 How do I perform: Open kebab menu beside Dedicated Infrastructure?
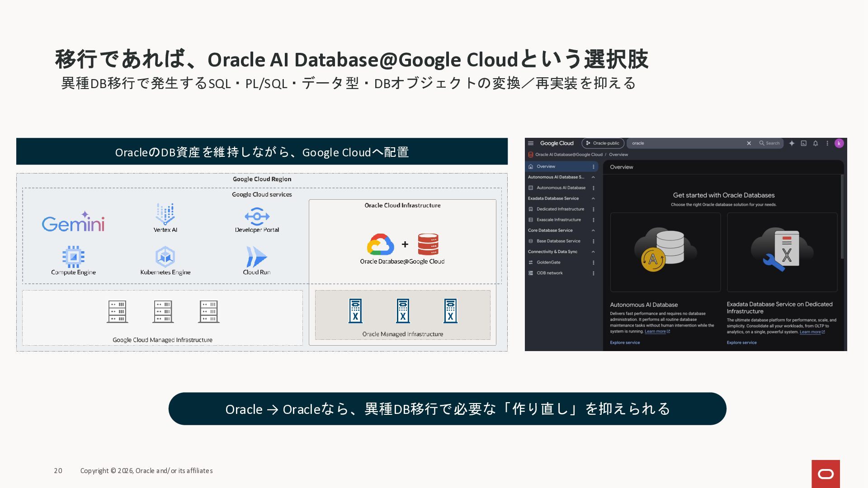[594, 209]
